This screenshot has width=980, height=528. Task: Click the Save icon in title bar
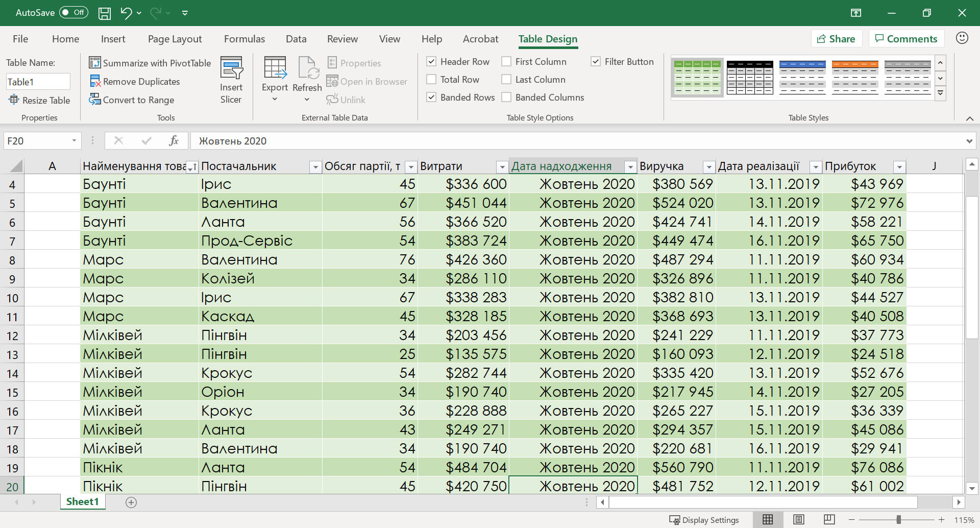(x=105, y=13)
